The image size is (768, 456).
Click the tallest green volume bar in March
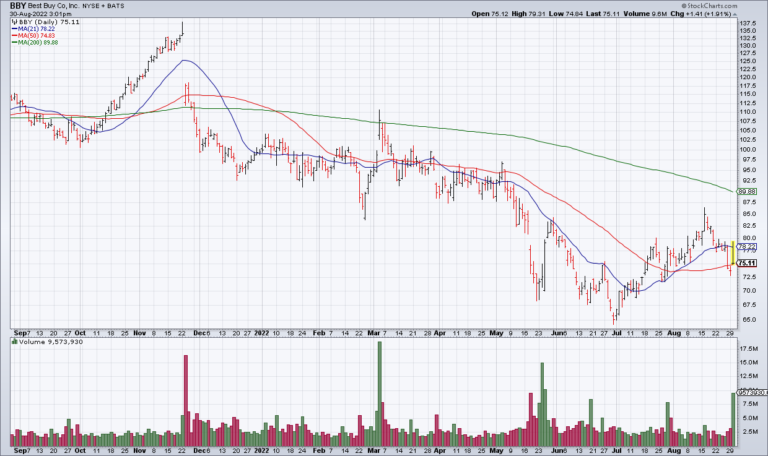(x=380, y=394)
